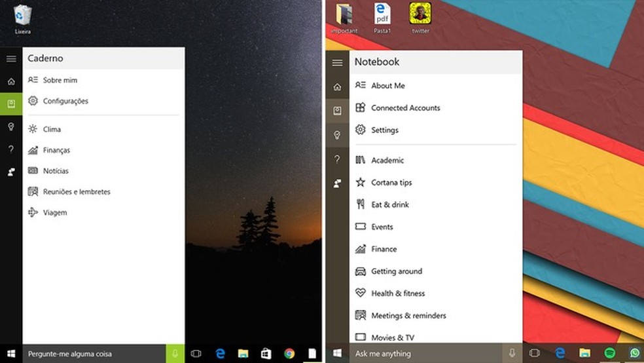Launch Spotify from right taskbar
The width and height of the screenshot is (644, 363).
point(610,353)
